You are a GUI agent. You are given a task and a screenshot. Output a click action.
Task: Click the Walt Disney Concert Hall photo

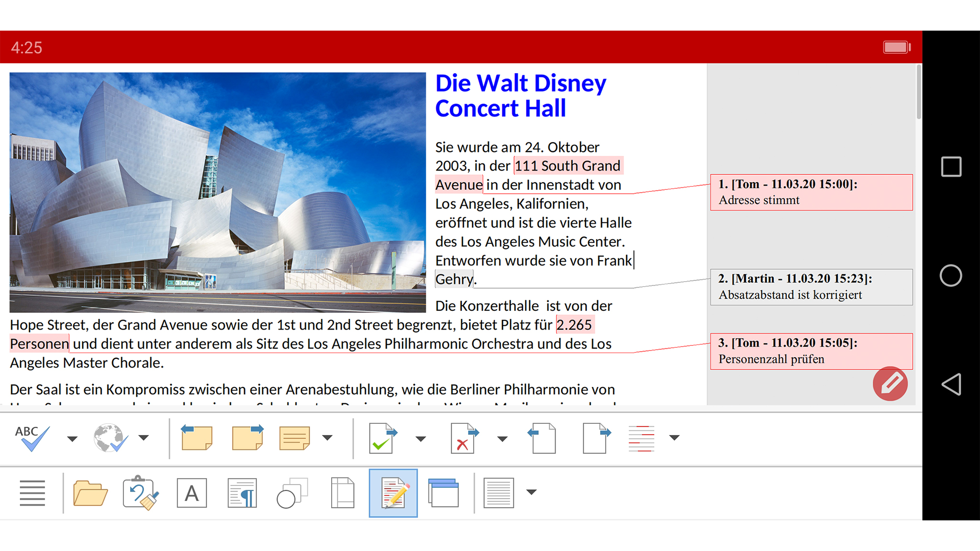coord(218,192)
